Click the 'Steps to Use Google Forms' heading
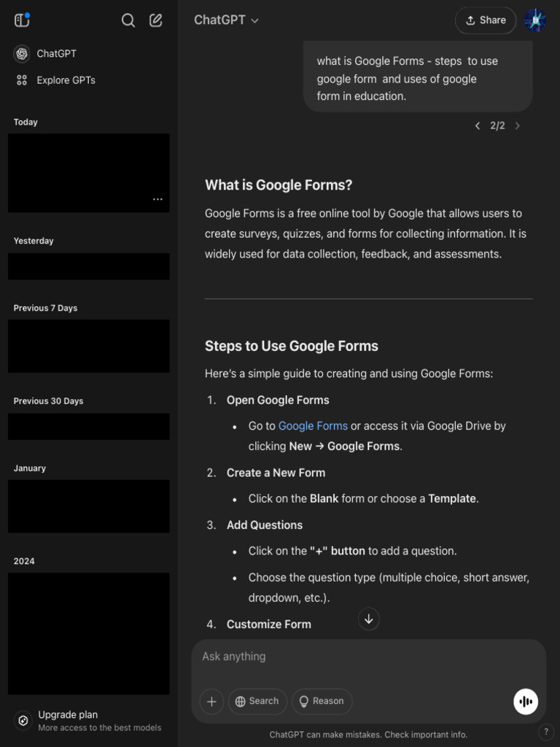Viewport: 560px width, 747px height. point(292,346)
